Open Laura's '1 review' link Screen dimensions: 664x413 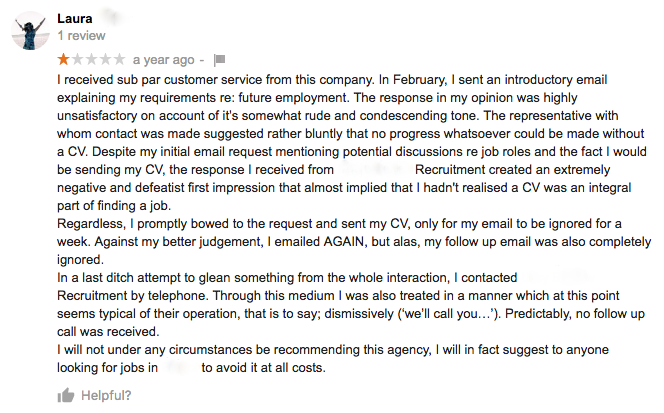(x=81, y=35)
